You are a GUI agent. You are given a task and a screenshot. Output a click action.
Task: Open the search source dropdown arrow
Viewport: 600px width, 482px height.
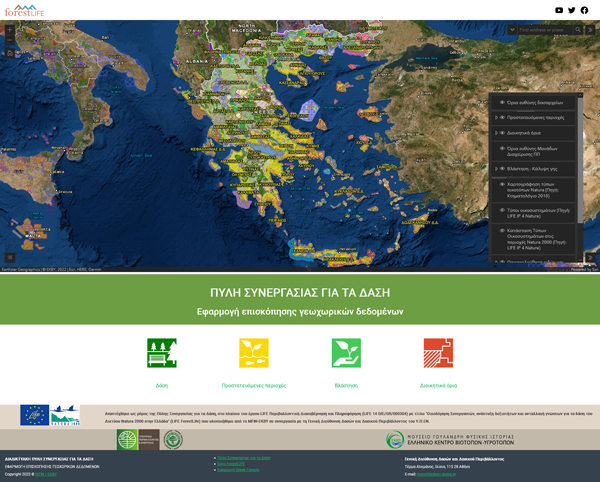point(513,30)
